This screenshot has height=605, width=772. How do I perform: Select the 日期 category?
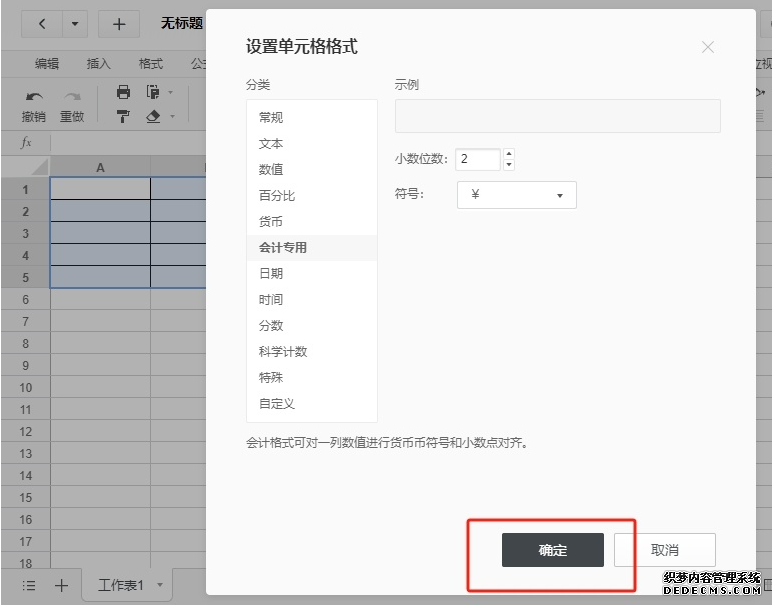point(312,274)
